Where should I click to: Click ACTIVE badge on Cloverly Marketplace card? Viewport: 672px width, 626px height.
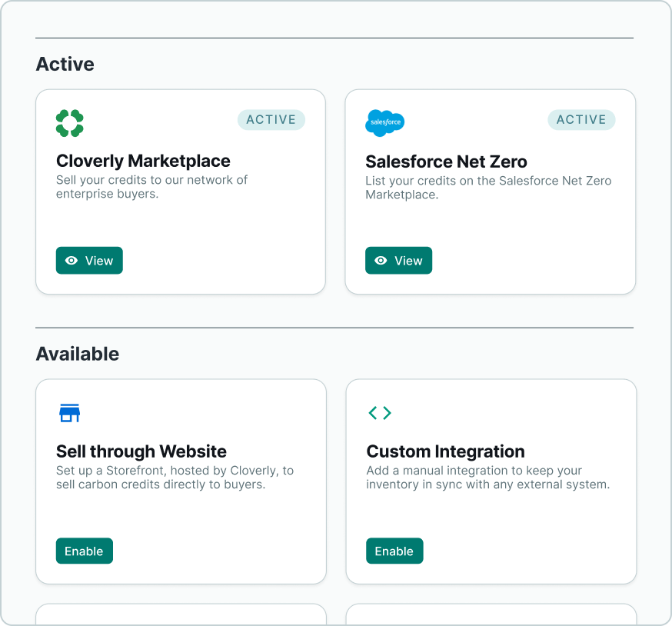pyautogui.click(x=271, y=120)
